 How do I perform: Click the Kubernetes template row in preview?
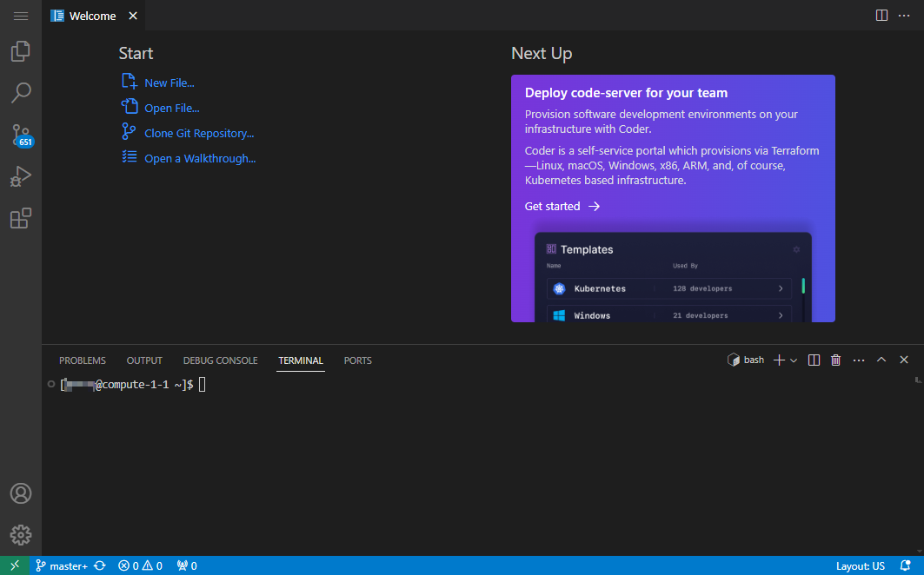coord(668,288)
